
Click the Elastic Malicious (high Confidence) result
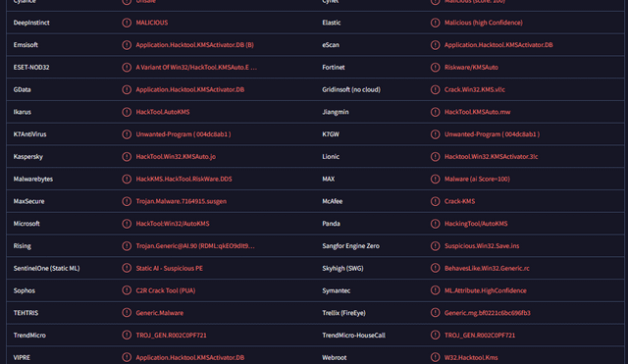484,23
